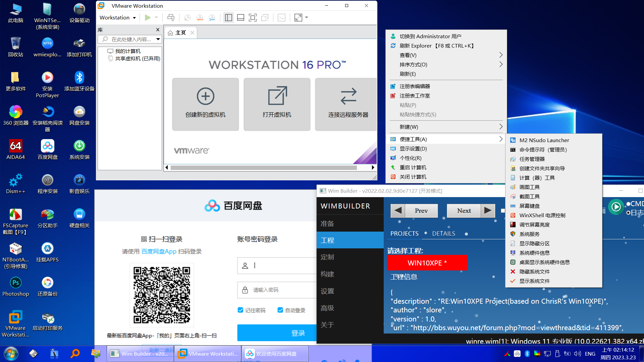Open the FSCapture 截图 desktop icon
The width and height of the screenshot is (644, 362).
click(x=15, y=221)
